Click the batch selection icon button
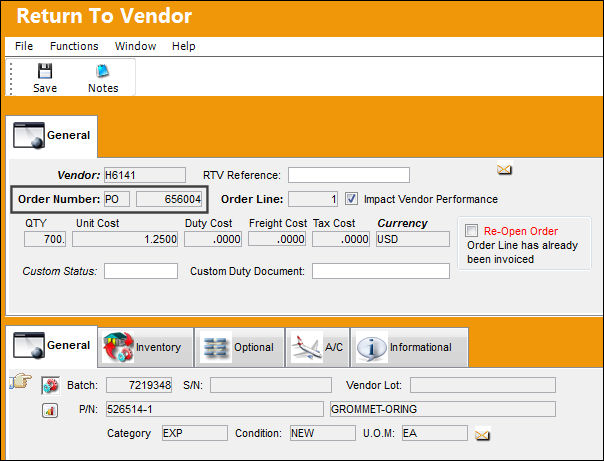 (50, 386)
